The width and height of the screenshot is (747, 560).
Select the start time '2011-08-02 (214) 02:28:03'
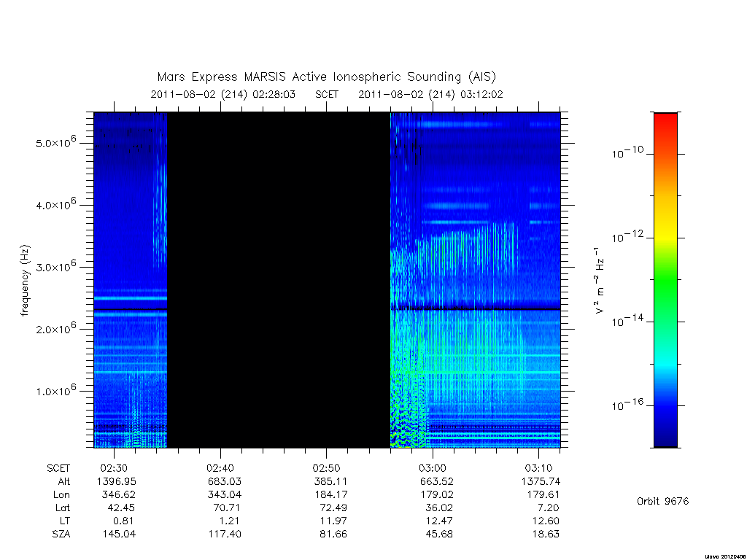click(223, 94)
